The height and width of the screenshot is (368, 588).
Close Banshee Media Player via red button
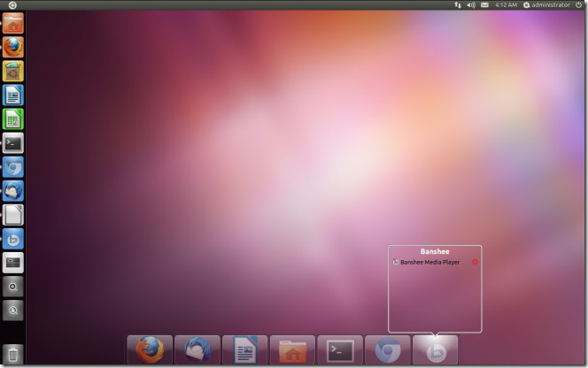point(475,262)
